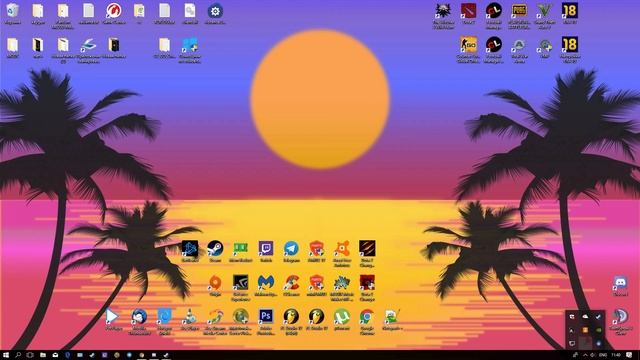Open the Action Center notifications button
The width and height of the screenshot is (640, 360).
coord(630,355)
